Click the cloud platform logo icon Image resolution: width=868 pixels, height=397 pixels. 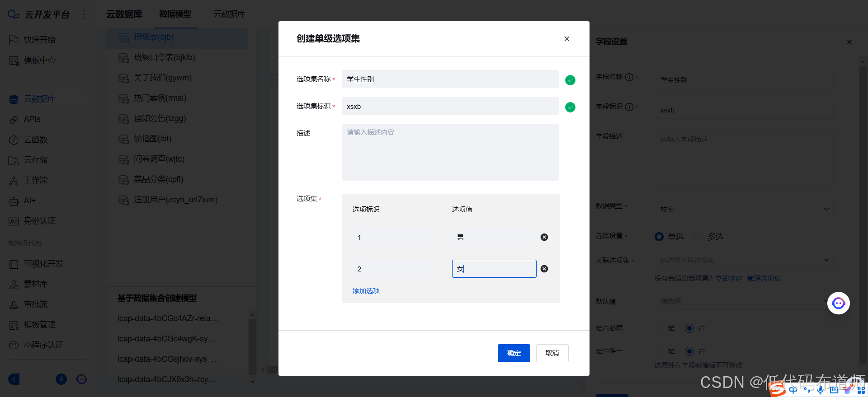pos(14,14)
